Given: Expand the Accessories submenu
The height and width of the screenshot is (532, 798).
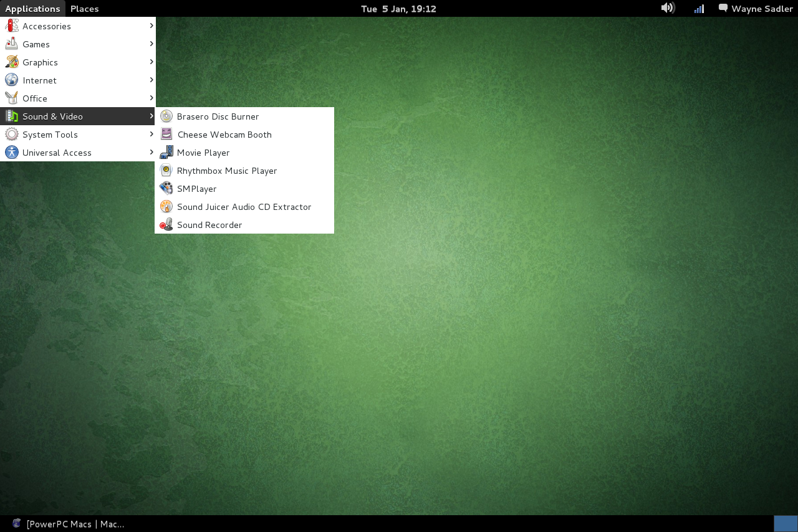Looking at the screenshot, I should pyautogui.click(x=46, y=26).
